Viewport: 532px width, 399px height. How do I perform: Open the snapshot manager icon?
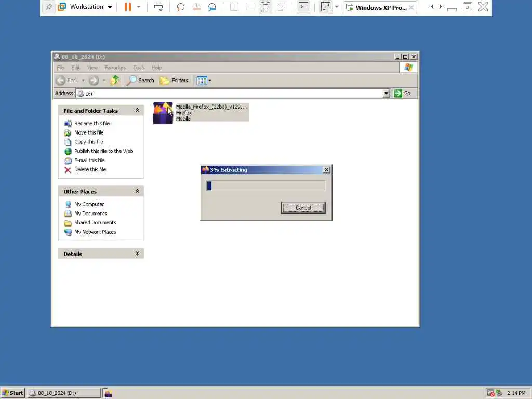click(212, 7)
